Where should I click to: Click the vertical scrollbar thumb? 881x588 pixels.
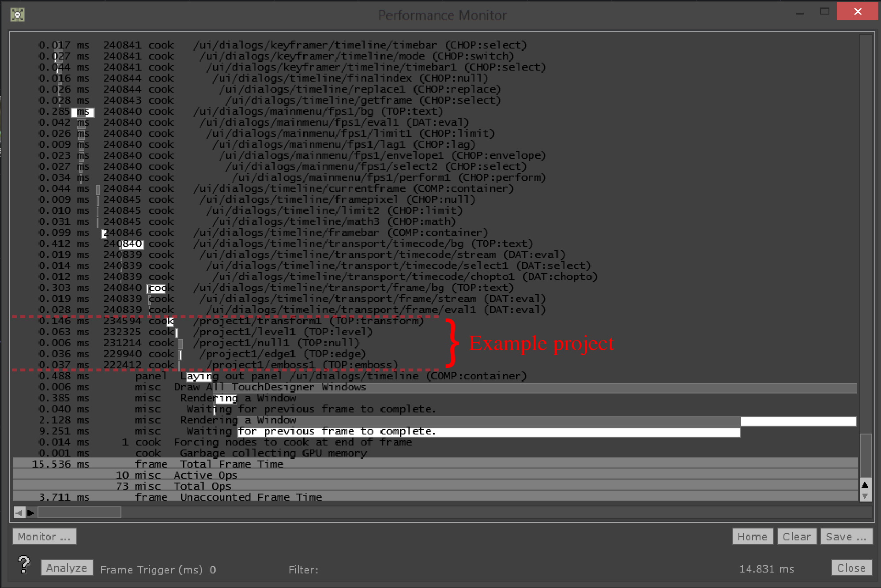pyautogui.click(x=865, y=455)
